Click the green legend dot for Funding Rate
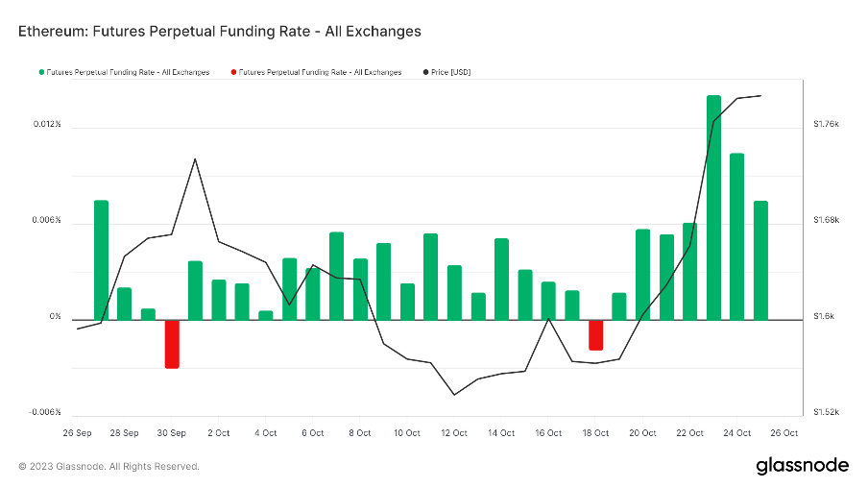This screenshot has height=488, width=868. coord(41,72)
